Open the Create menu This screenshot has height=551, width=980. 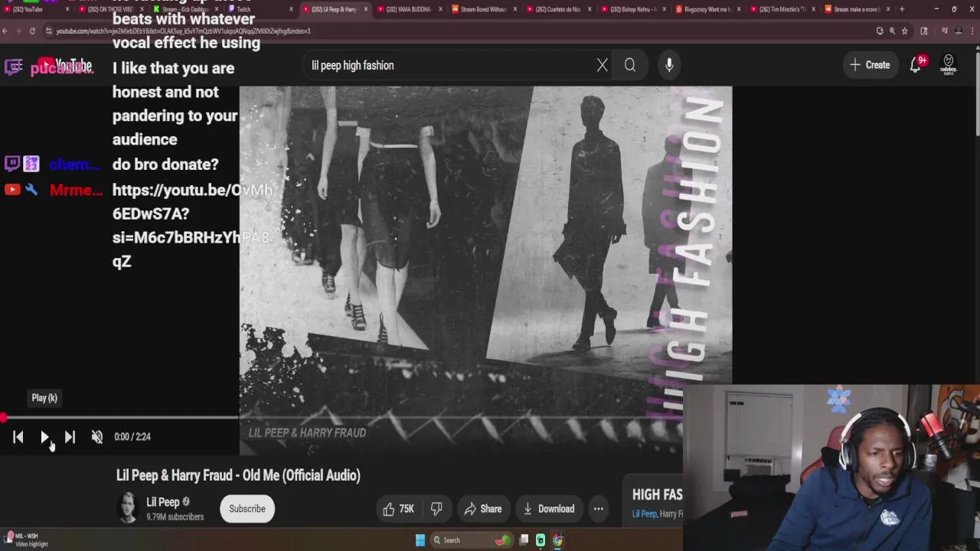[x=870, y=65]
